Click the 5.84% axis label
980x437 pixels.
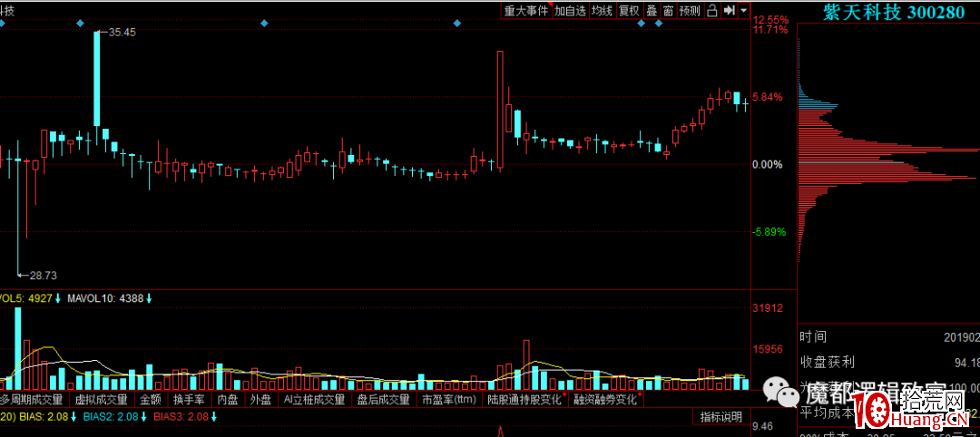769,97
